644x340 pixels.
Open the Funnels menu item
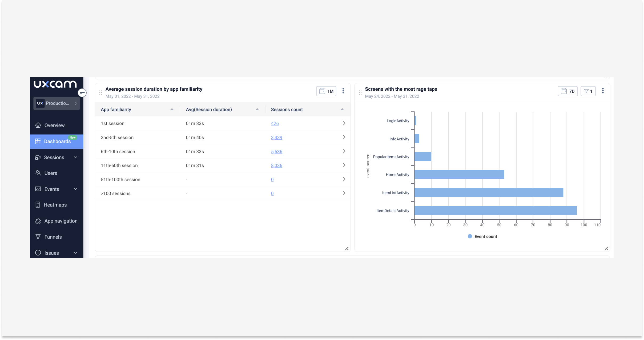point(53,237)
